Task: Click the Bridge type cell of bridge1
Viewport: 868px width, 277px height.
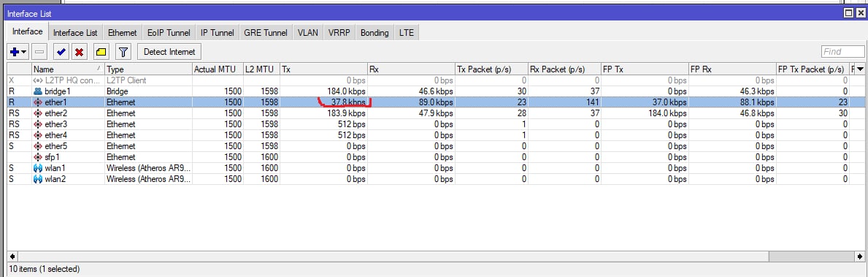Action: [118, 91]
